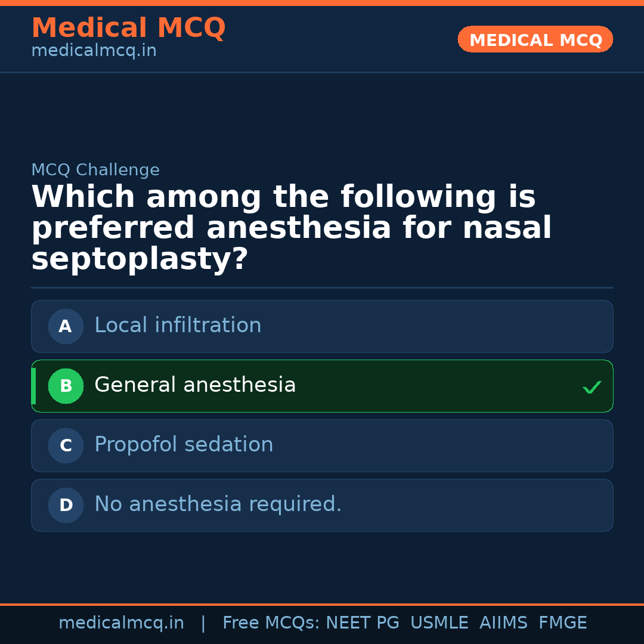Open the Medical MCQ header title
644x644 pixels.
(x=128, y=28)
